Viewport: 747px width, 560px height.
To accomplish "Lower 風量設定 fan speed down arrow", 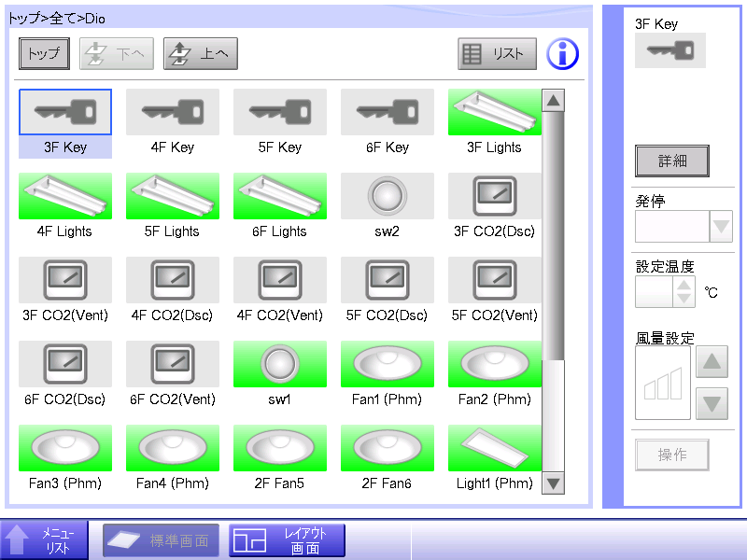I will (x=712, y=404).
